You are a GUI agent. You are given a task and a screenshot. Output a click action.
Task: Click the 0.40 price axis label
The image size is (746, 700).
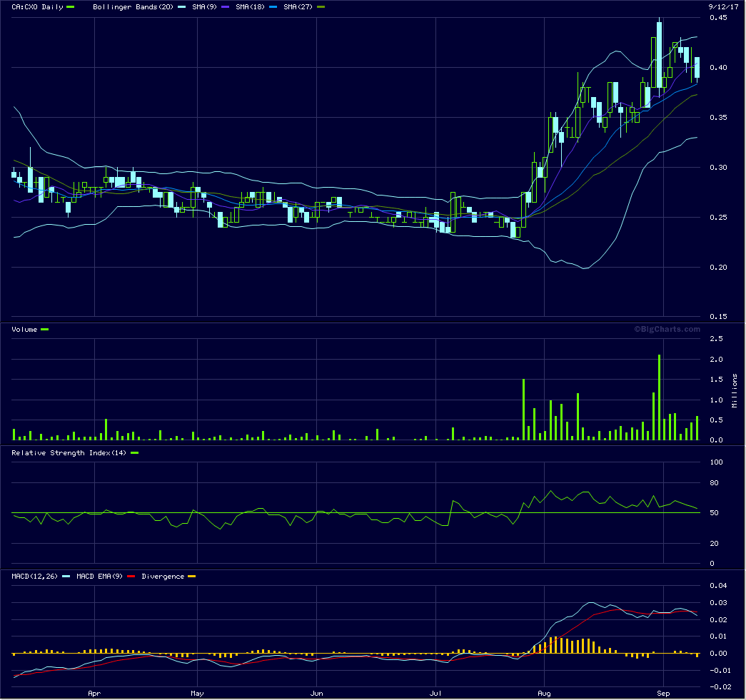pos(718,68)
